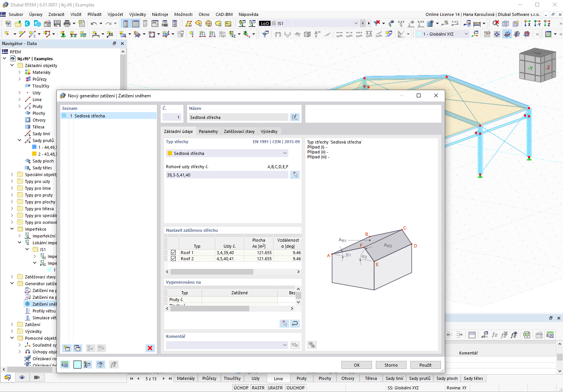Click the yellow swatch of member set 2 - 43,48
Viewport: 563px width, 392px height.
pyautogui.click(x=34, y=154)
